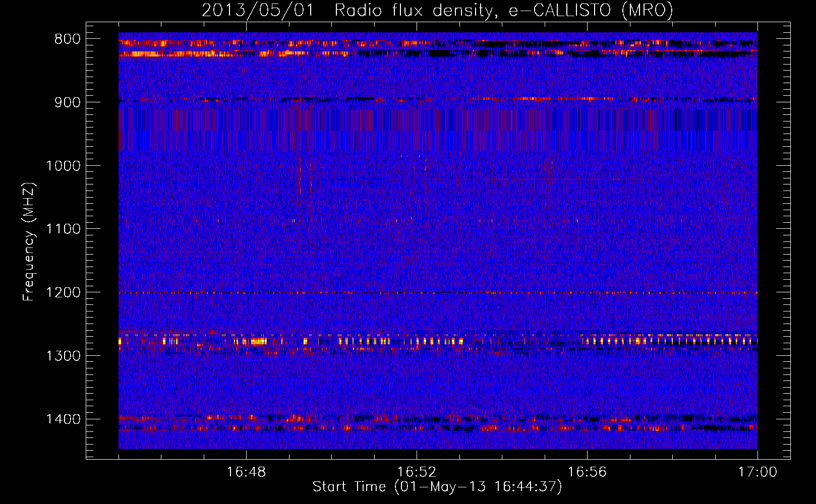Click the 1400 frequency axis label
Screen dimensions: 816x504
pyautogui.click(x=63, y=419)
